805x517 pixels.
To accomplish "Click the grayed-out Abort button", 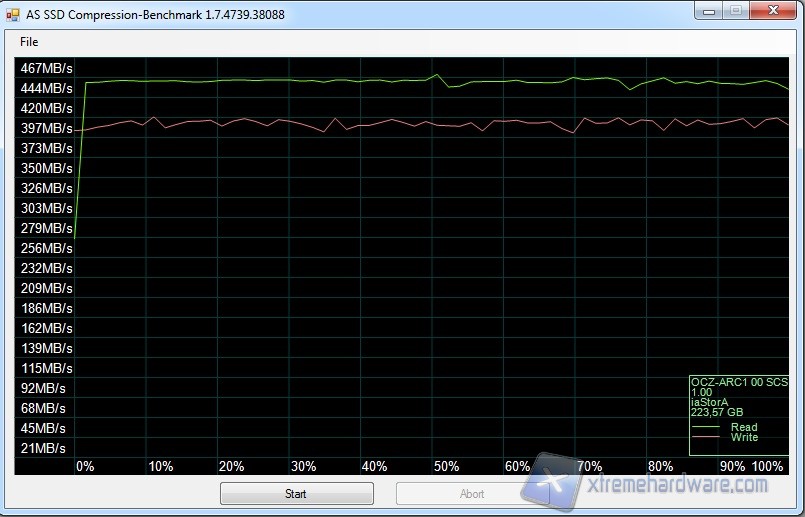I will click(472, 493).
